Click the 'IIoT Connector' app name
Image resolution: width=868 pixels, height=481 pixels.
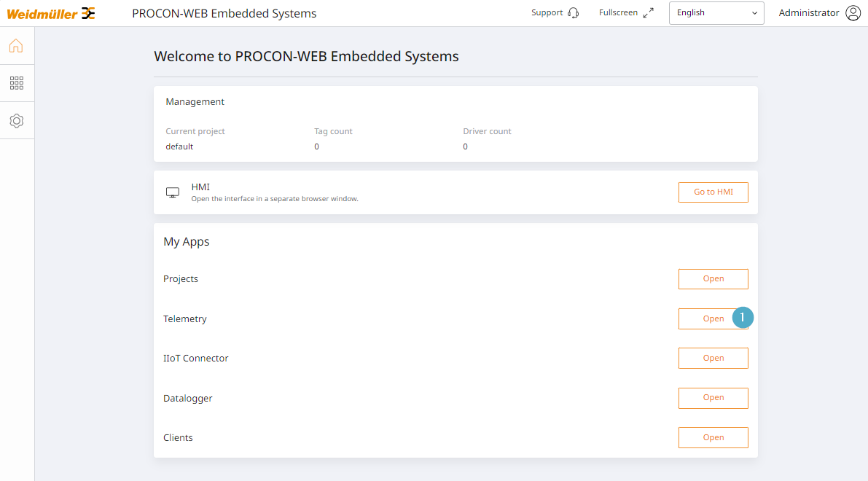[x=196, y=358]
